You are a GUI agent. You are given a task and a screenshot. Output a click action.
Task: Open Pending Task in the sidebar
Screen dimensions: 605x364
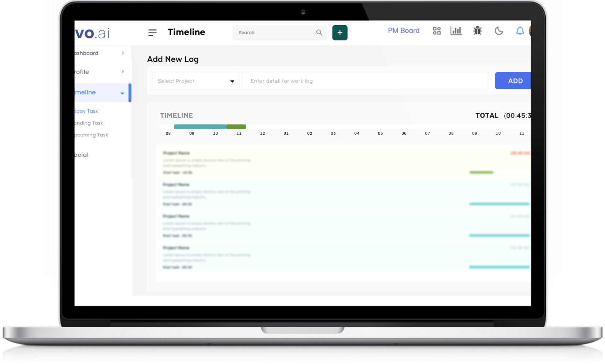coord(89,123)
